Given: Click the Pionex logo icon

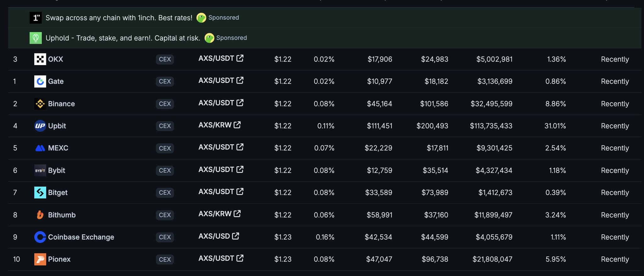Looking at the screenshot, I should tap(40, 259).
